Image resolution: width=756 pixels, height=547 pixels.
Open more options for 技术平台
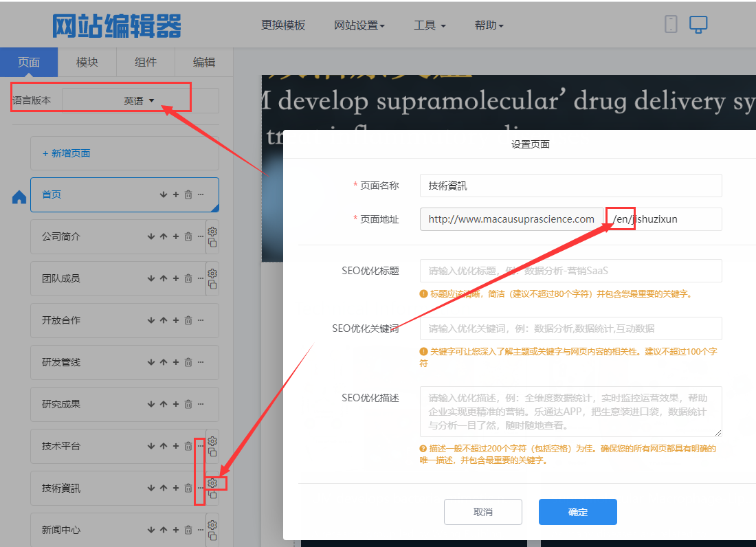201,446
